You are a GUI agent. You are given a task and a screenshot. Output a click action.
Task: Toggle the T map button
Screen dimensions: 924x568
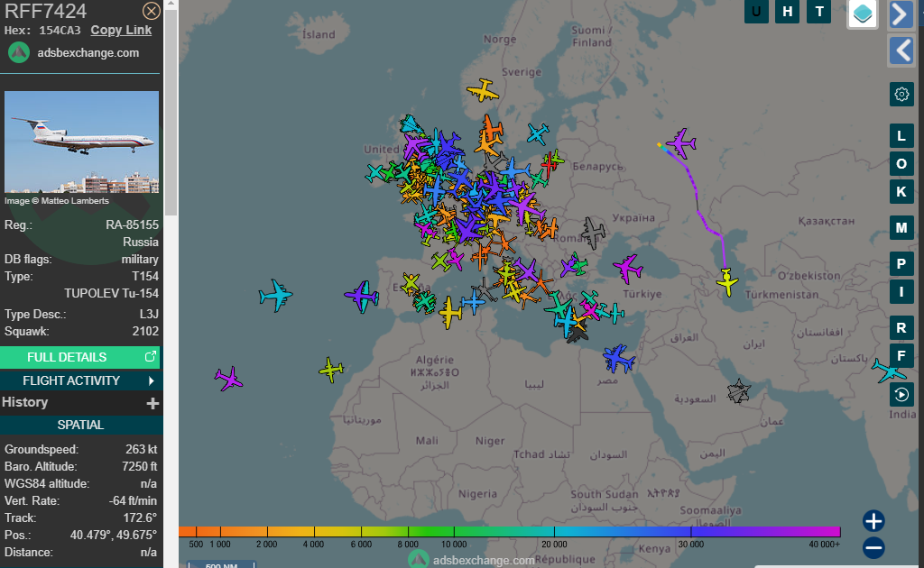[819, 11]
